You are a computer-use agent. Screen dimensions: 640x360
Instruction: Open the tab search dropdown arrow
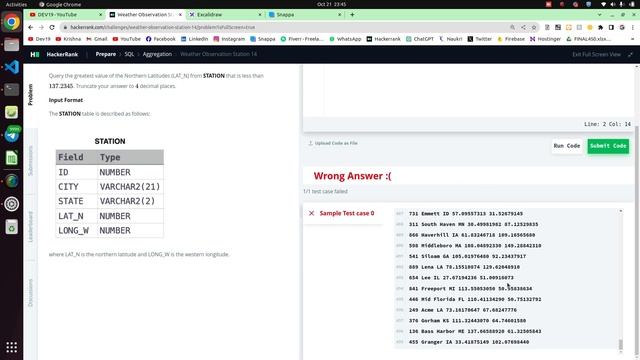click(x=599, y=15)
